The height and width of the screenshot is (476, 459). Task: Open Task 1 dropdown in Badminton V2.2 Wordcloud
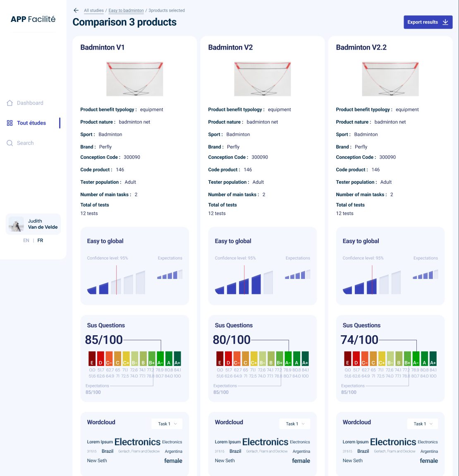pos(423,424)
